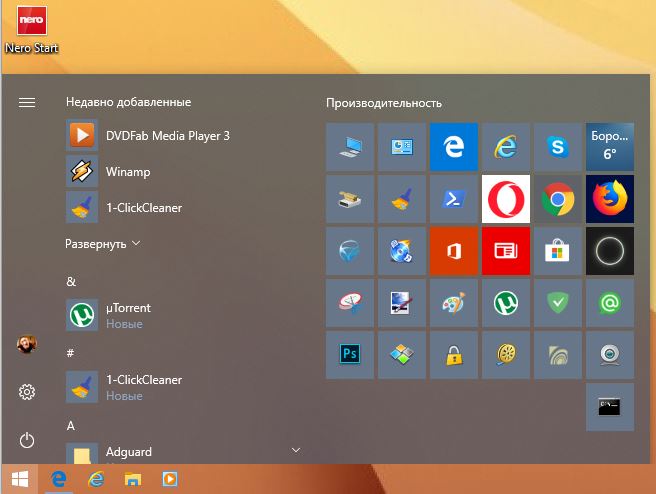
Task: Launch µTorrent from the tile grid
Action: tap(505, 303)
